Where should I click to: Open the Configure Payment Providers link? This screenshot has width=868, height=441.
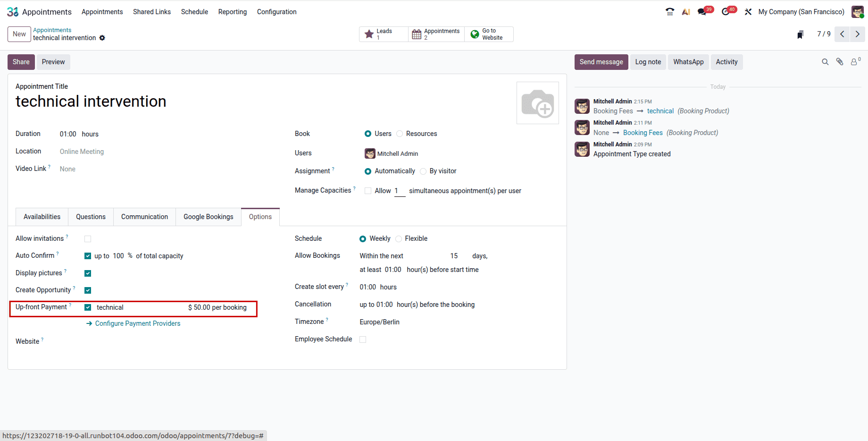click(x=134, y=323)
